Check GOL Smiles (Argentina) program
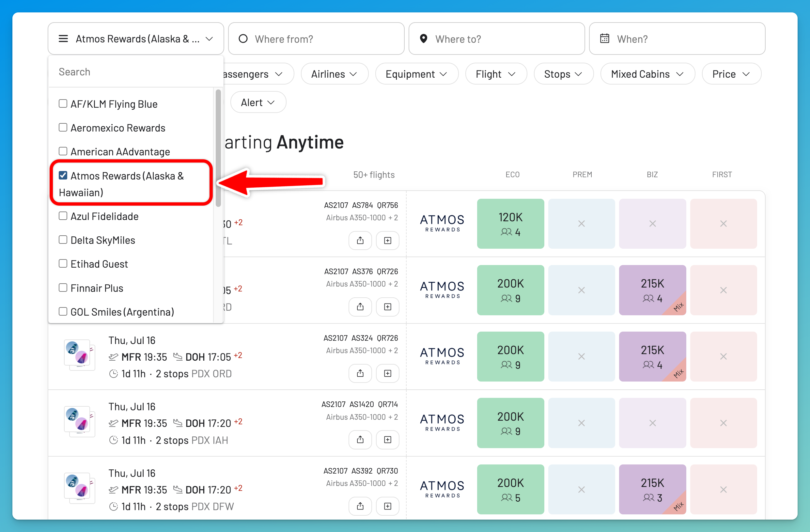Image resolution: width=810 pixels, height=532 pixels. point(63,311)
